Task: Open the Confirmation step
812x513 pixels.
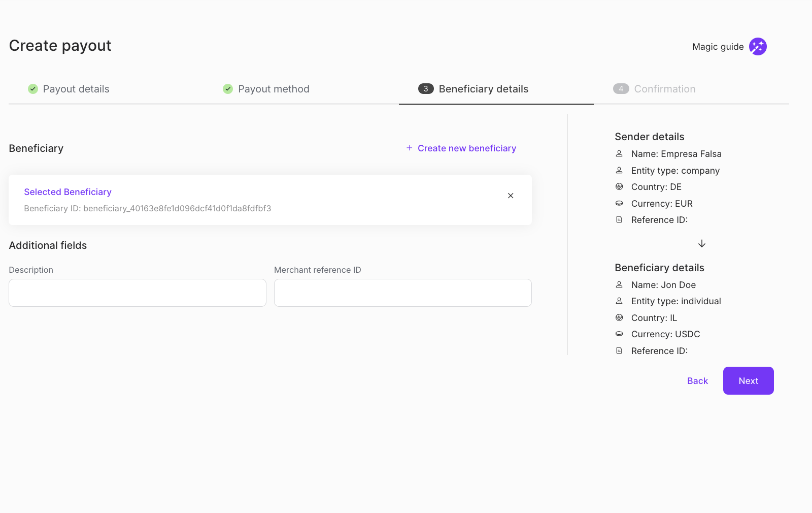Action: click(664, 88)
